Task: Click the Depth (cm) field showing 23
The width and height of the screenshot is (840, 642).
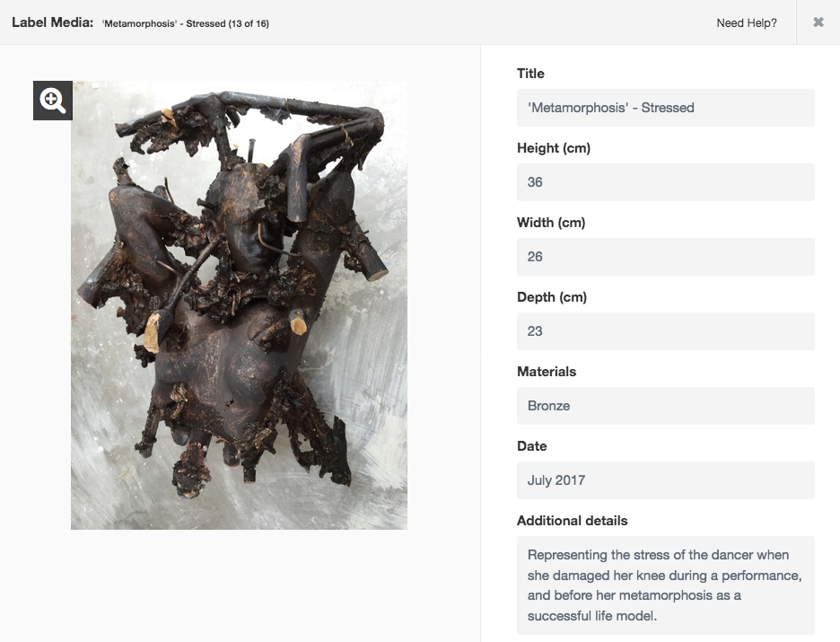Action: point(665,330)
